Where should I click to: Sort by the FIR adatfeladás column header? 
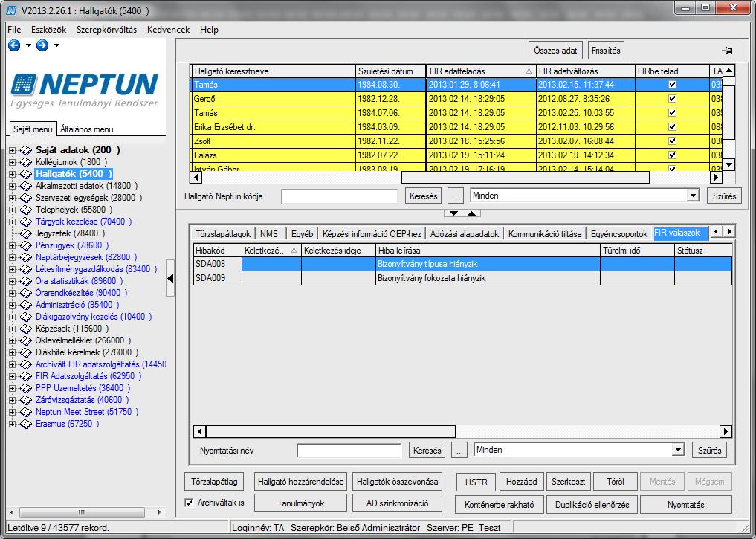coord(481,71)
